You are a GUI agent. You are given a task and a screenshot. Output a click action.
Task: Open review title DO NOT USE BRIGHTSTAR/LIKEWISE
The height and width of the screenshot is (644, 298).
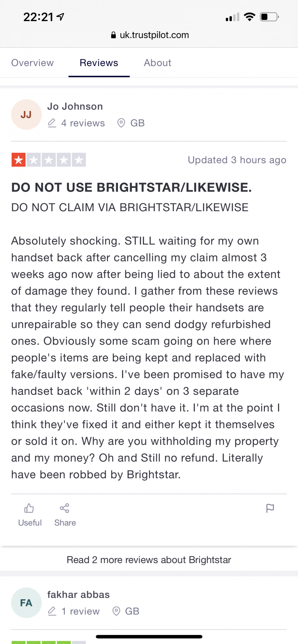click(131, 187)
